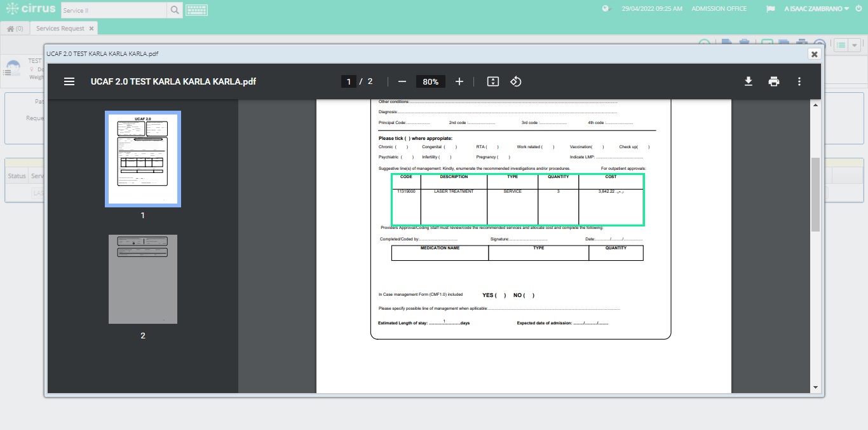Click the flag notifications icon
The height and width of the screenshot is (430, 868).
tap(771, 9)
